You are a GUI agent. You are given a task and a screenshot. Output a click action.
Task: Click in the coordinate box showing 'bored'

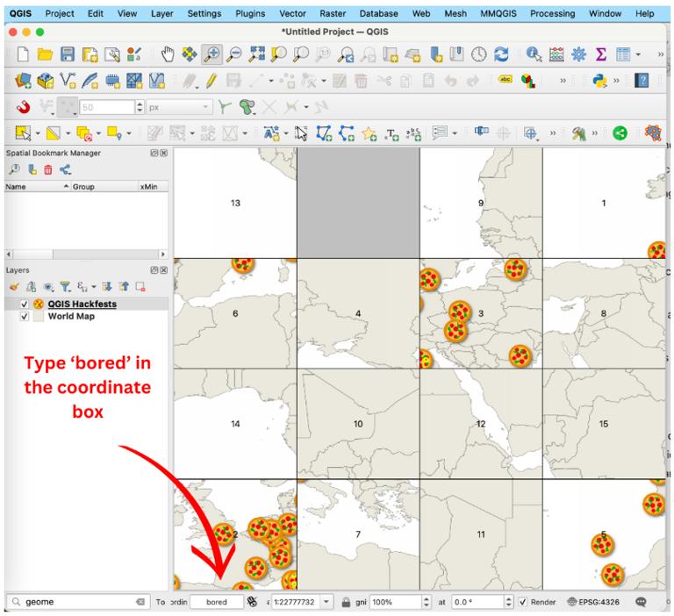(x=217, y=602)
